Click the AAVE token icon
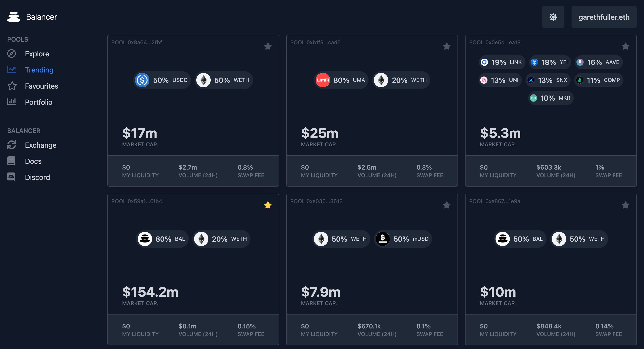Image resolution: width=644 pixels, height=349 pixels. point(580,62)
